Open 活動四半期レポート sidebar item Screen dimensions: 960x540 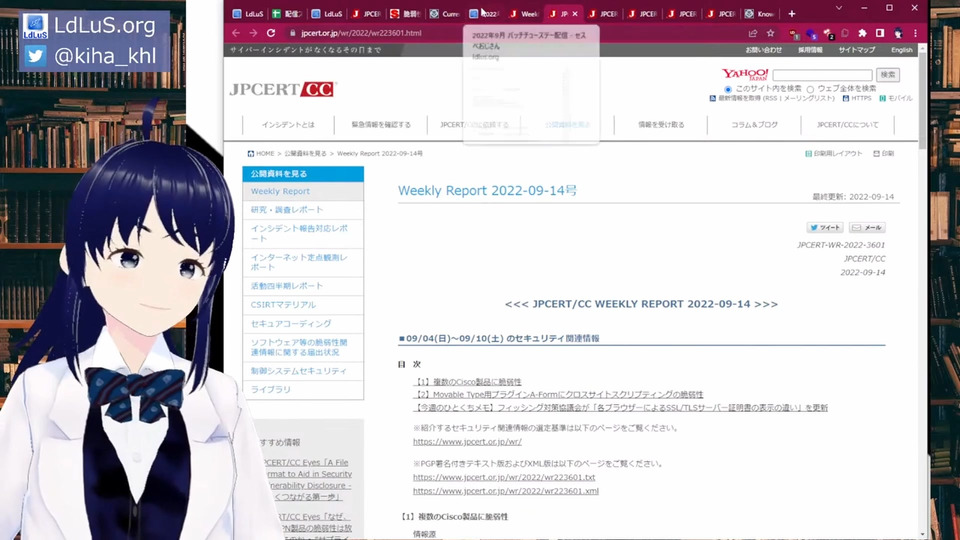coord(303,286)
